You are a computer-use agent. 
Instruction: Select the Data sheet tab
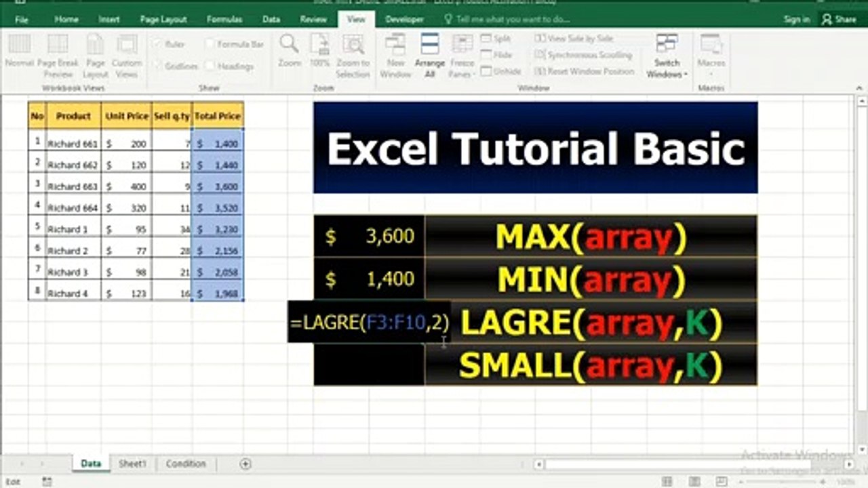coord(91,464)
